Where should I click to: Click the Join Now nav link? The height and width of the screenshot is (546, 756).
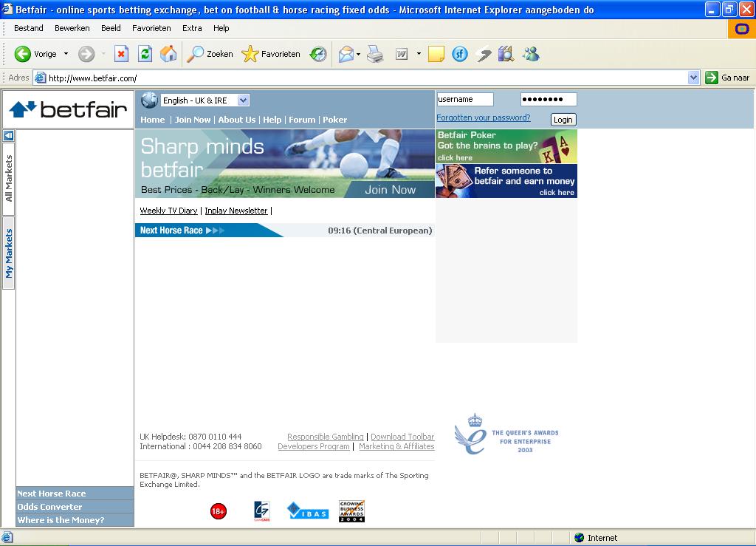[x=193, y=120]
